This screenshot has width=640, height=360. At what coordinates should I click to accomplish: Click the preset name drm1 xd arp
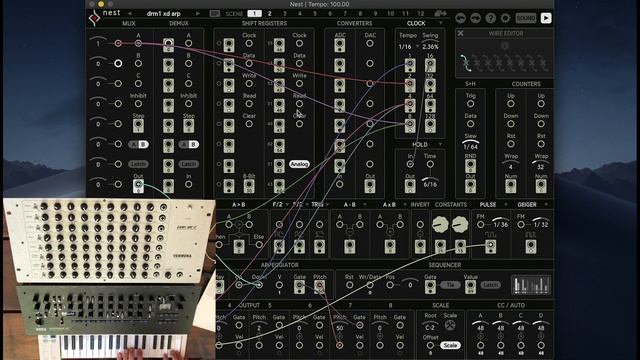click(x=163, y=13)
